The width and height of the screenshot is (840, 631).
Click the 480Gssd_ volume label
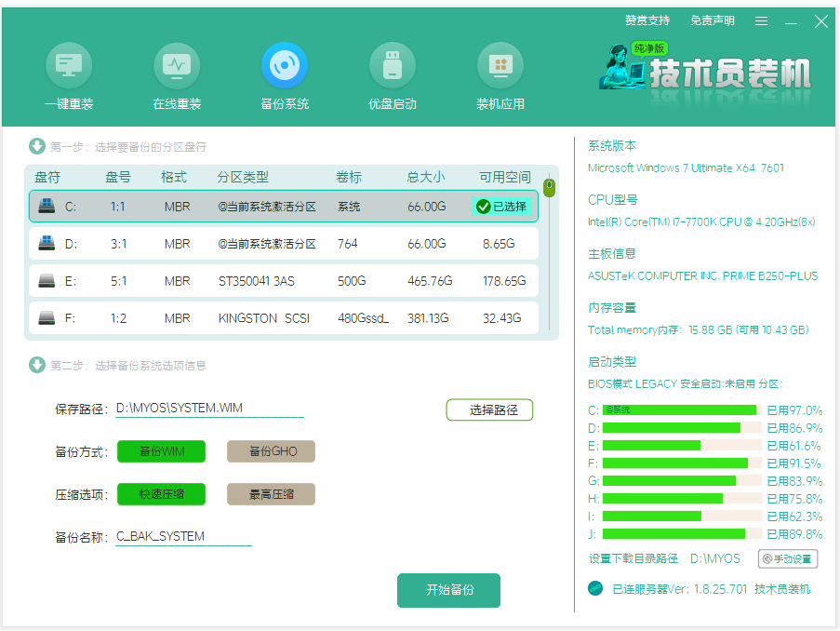(363, 318)
